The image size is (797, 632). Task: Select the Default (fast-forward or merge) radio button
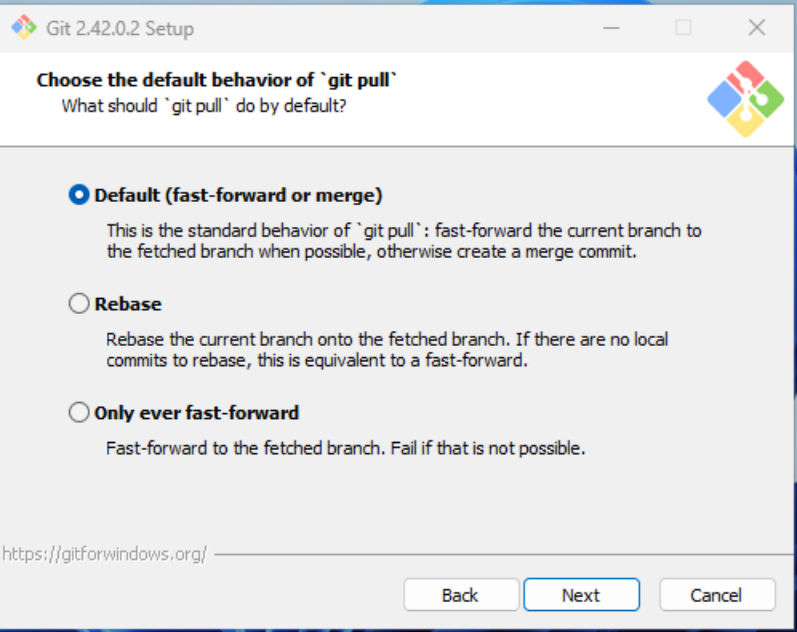pos(79,196)
